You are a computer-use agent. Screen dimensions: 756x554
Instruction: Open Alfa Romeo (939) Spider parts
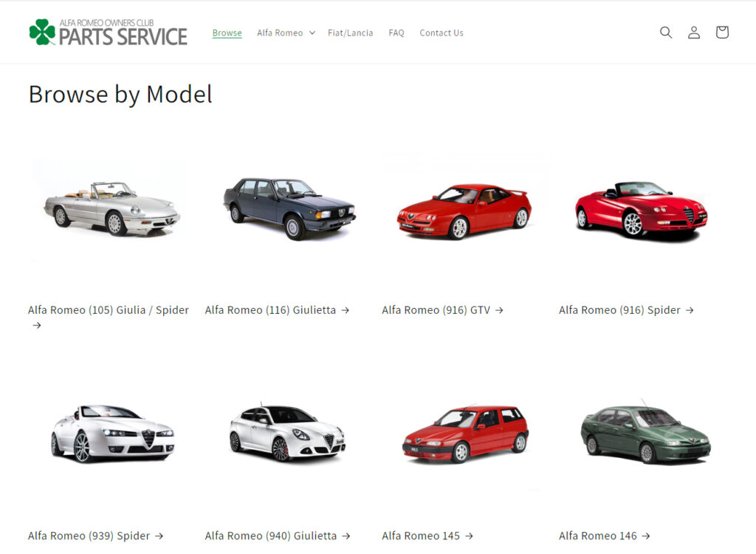pos(90,536)
